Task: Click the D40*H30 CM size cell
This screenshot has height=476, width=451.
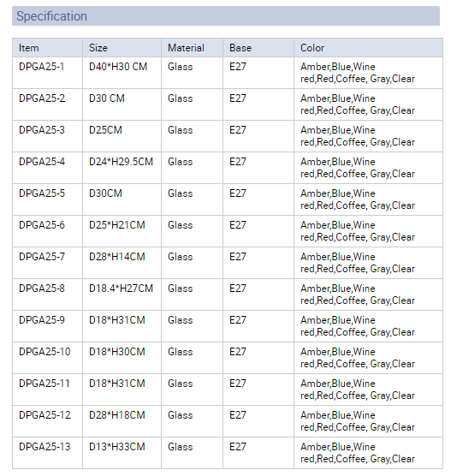Action: 122,73
